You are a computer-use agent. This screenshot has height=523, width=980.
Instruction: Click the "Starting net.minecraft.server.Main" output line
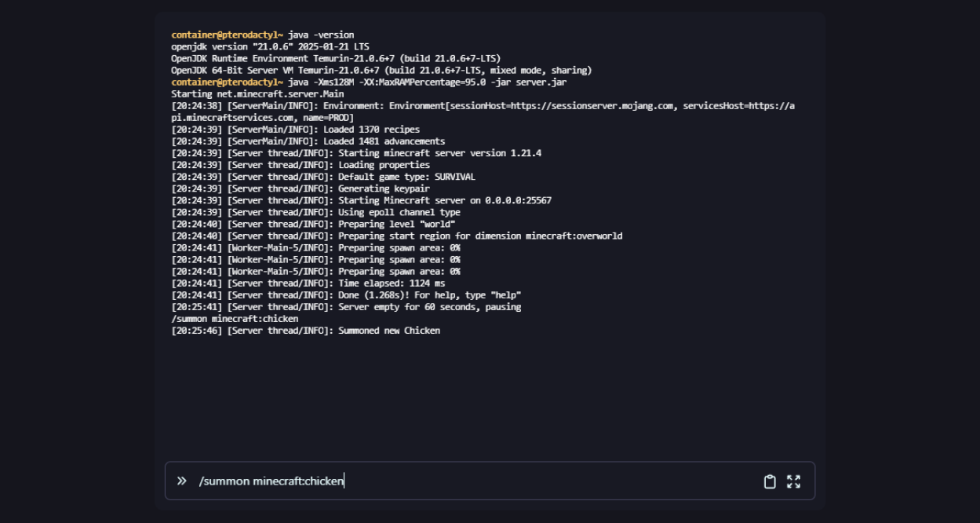click(257, 94)
